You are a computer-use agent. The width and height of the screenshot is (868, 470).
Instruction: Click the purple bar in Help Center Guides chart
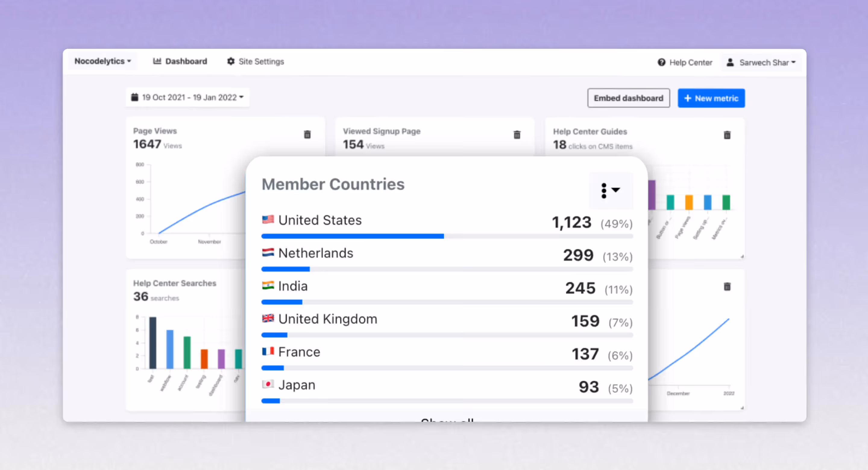coord(652,195)
